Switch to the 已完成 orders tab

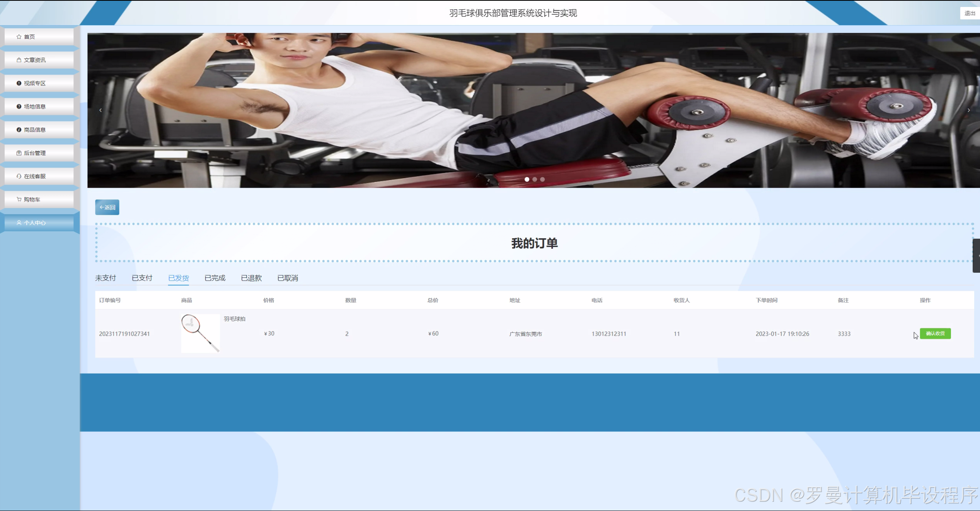click(x=215, y=278)
